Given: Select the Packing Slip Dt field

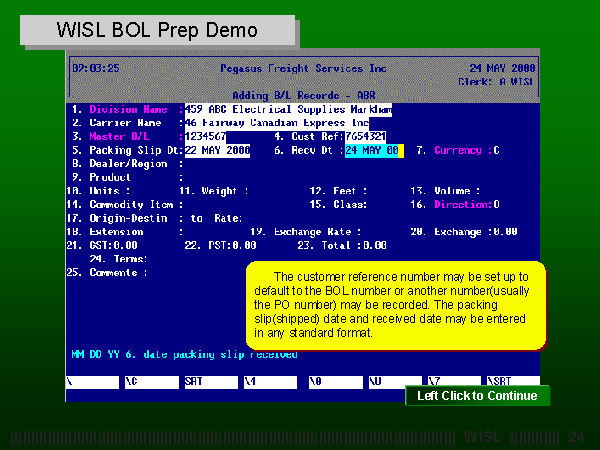Looking at the screenshot, I should pos(217,150).
